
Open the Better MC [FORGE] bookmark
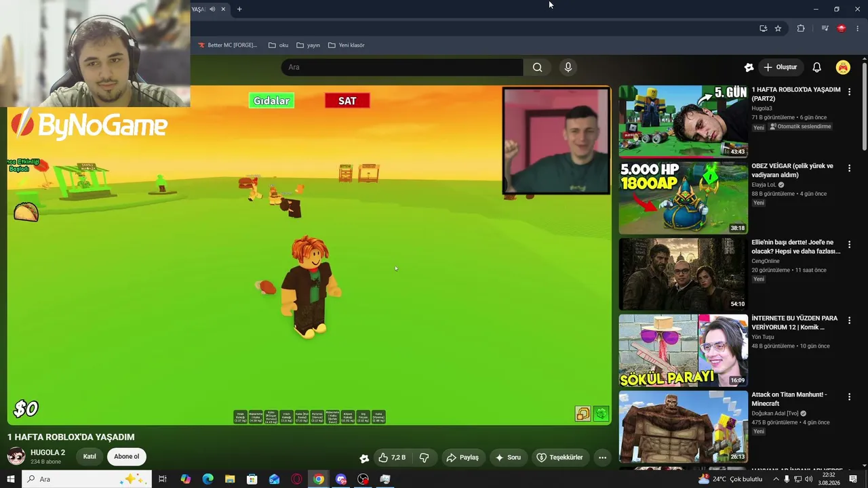point(227,45)
